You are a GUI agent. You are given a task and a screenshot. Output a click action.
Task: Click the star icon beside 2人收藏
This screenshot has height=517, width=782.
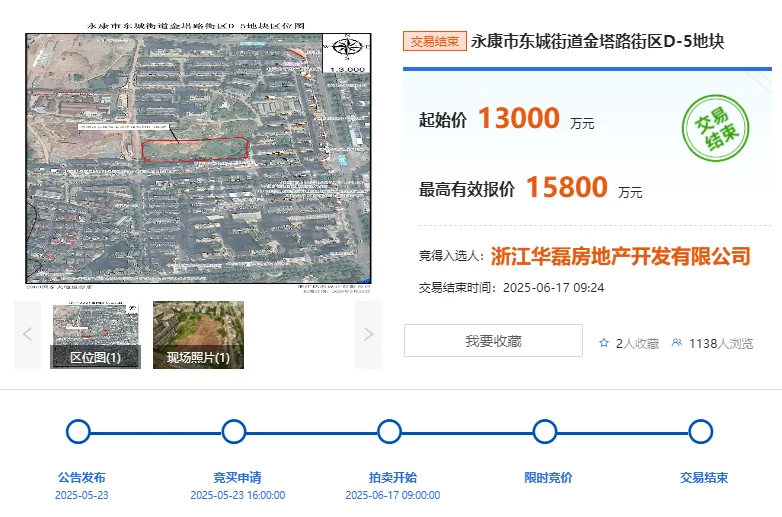[604, 343]
